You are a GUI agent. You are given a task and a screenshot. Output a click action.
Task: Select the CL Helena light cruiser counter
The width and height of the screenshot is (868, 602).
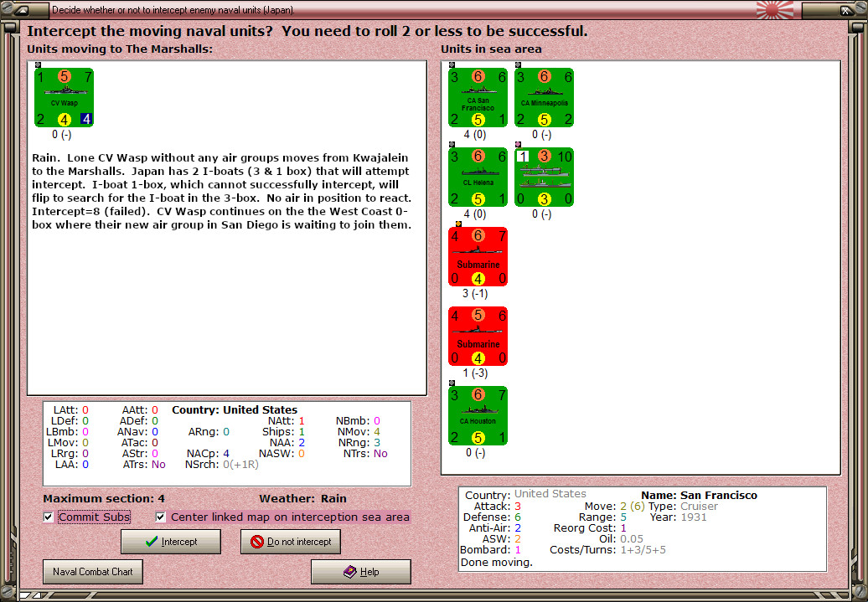(x=478, y=177)
